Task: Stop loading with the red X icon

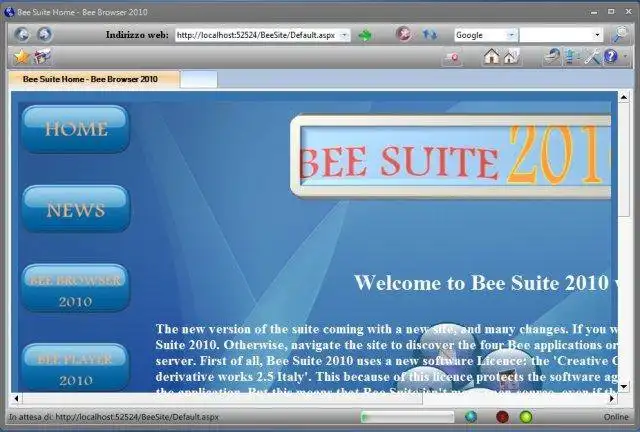Action: [404, 34]
